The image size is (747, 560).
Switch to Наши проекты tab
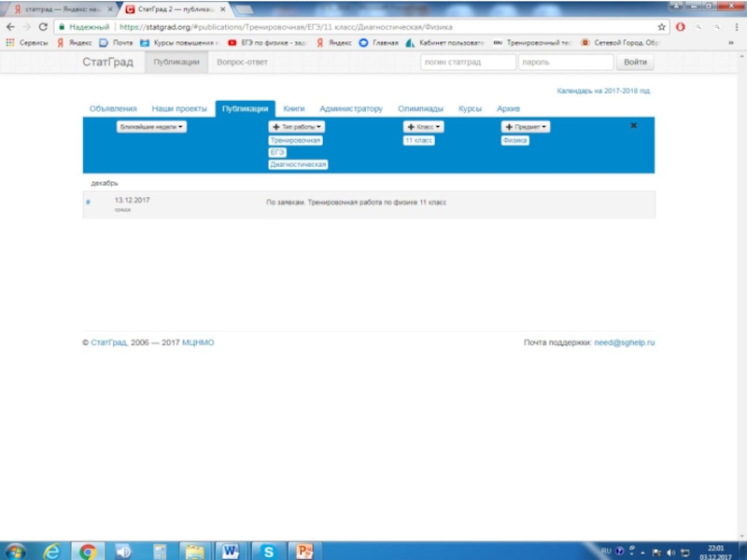(x=179, y=108)
